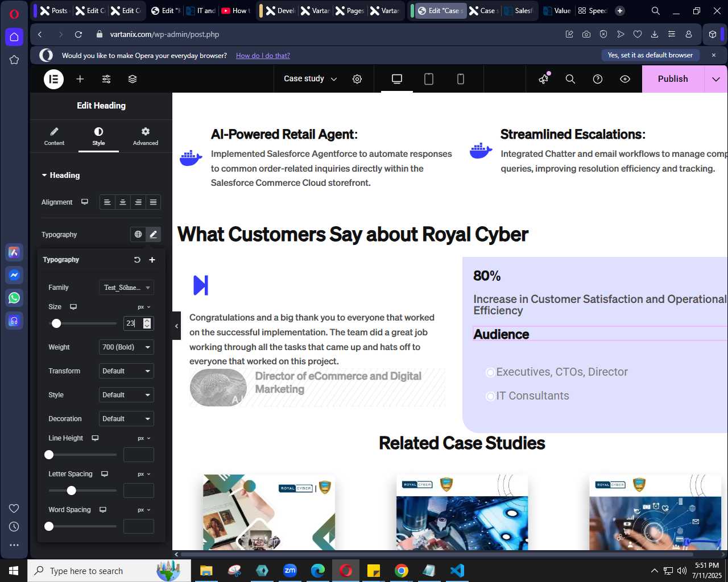Add new global typography style
Image resolution: width=728 pixels, height=582 pixels.
tap(152, 260)
